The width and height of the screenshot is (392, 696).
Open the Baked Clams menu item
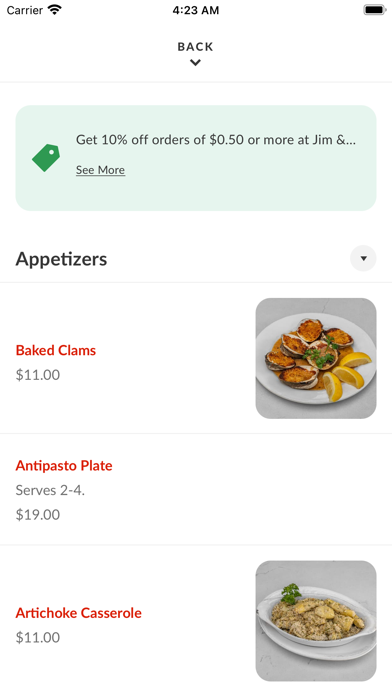coord(196,358)
